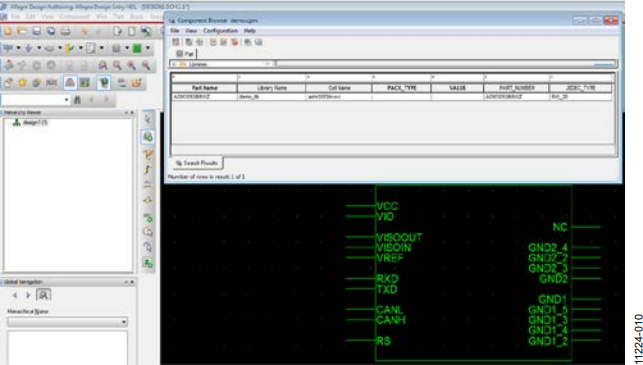This screenshot has height=365, width=643.
Task: Click the Print icon in main toolbar
Action: 65,31
